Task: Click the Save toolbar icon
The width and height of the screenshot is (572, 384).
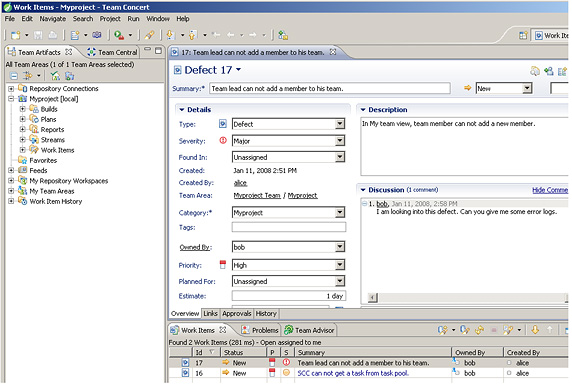Action: click(38, 35)
